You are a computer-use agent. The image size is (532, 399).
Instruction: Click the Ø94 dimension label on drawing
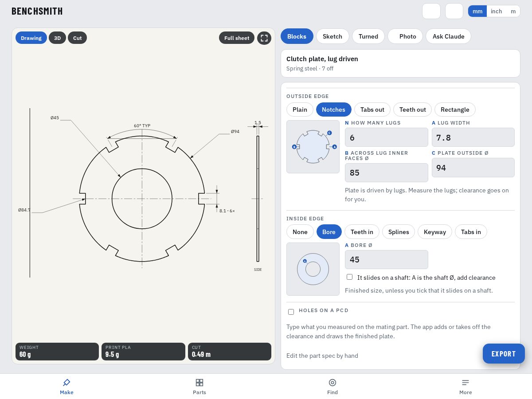coord(235,131)
